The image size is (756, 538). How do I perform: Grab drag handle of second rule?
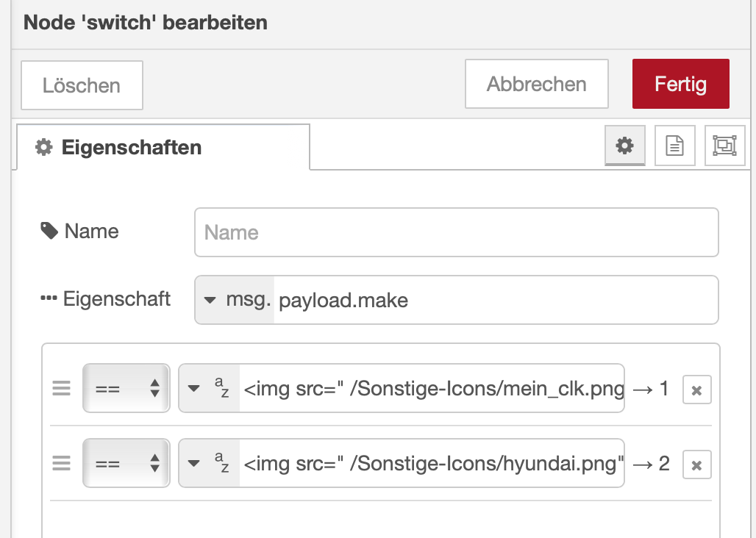point(62,463)
